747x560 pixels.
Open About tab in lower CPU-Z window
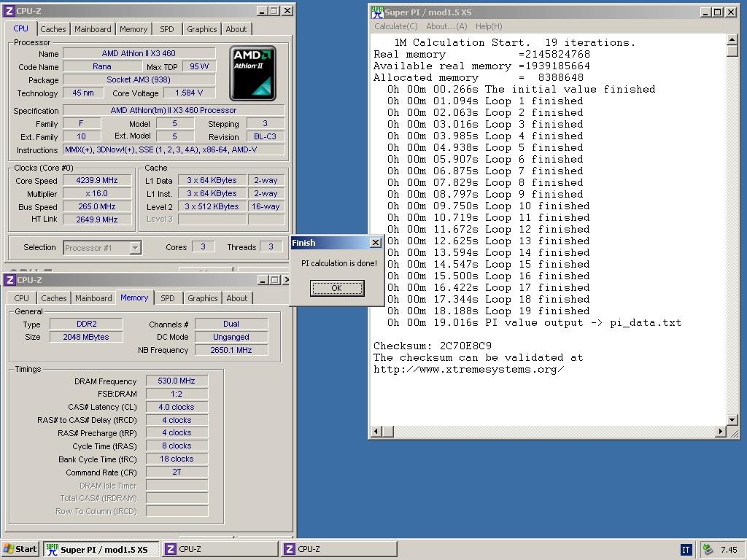click(237, 298)
